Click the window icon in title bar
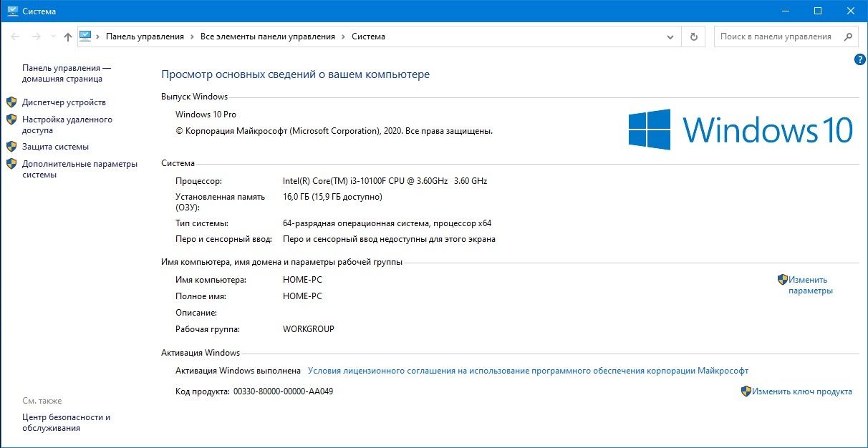 [x=12, y=11]
